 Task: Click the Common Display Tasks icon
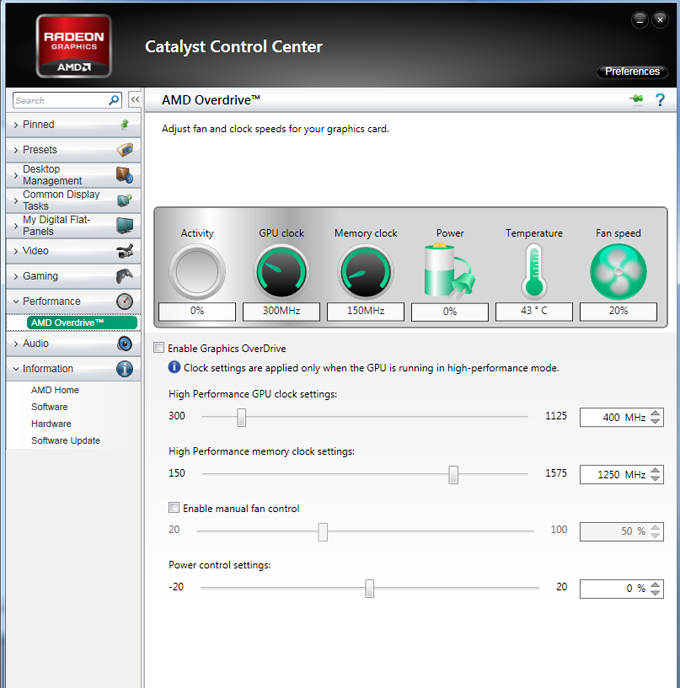[125, 200]
